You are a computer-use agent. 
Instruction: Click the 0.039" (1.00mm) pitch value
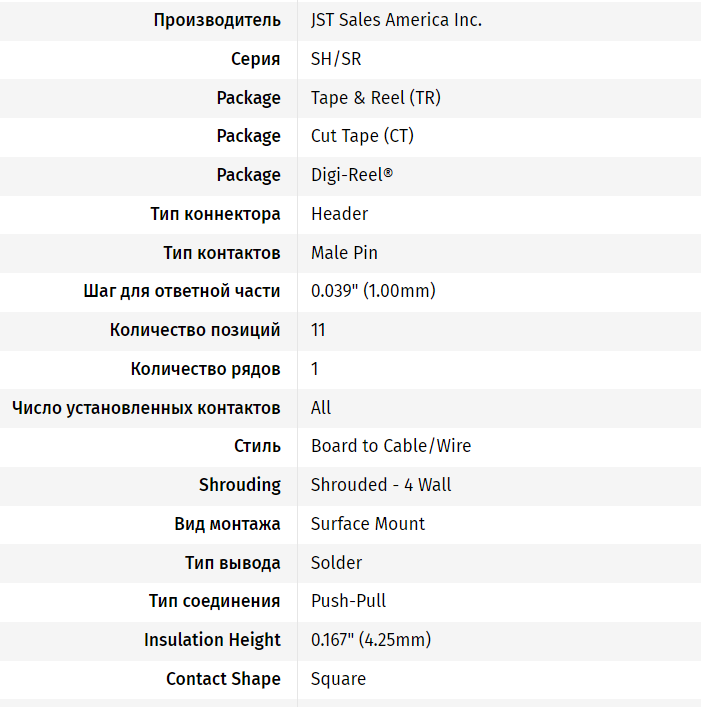coord(373,291)
